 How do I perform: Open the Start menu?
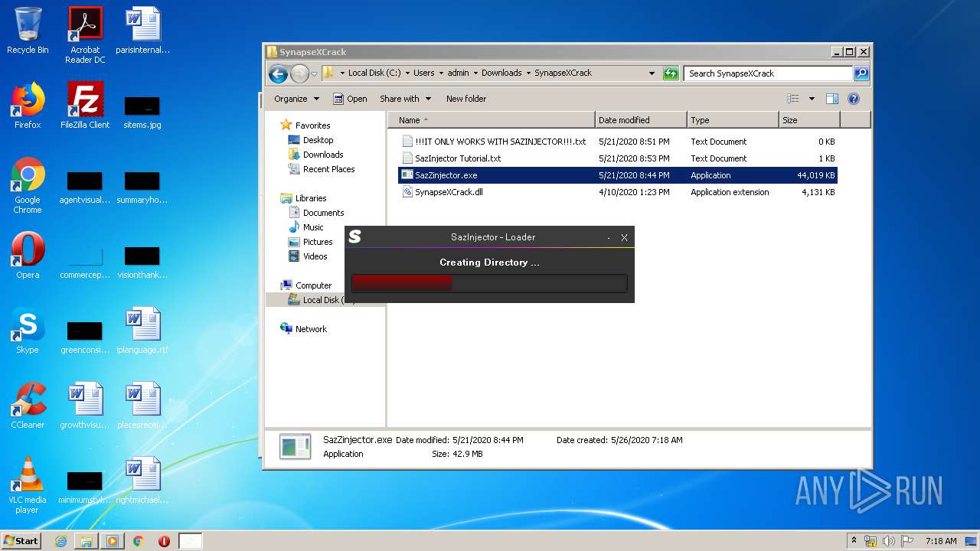coord(21,541)
